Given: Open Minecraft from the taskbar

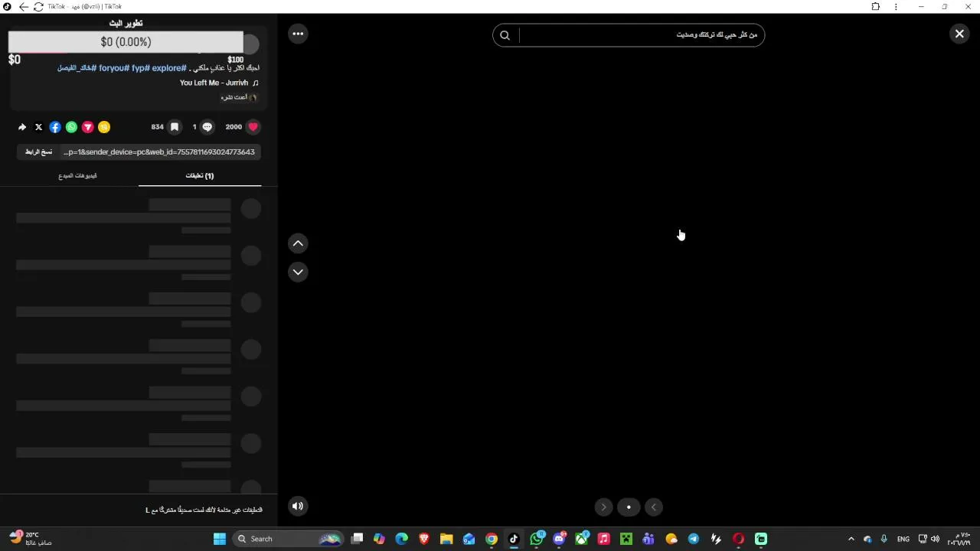Looking at the screenshot, I should click(626, 539).
